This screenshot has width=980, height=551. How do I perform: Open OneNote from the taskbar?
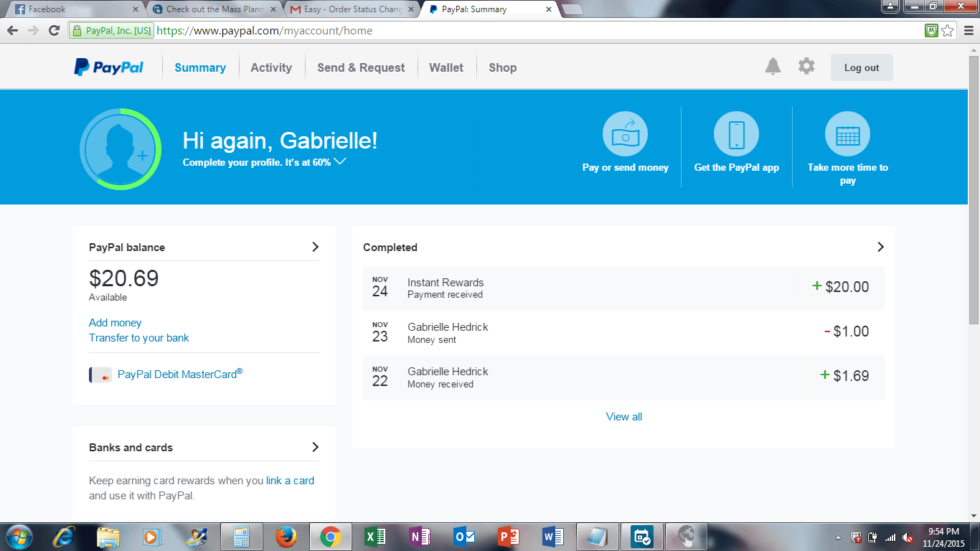tap(420, 537)
